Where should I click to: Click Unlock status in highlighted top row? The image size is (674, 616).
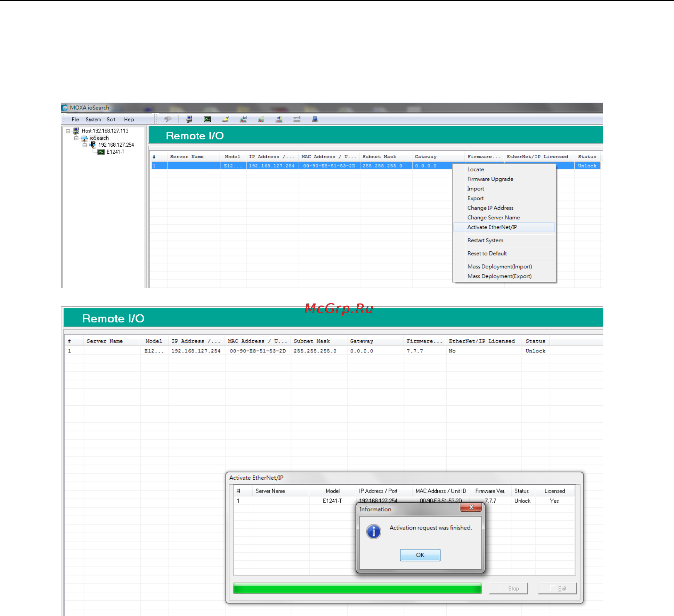(x=587, y=166)
